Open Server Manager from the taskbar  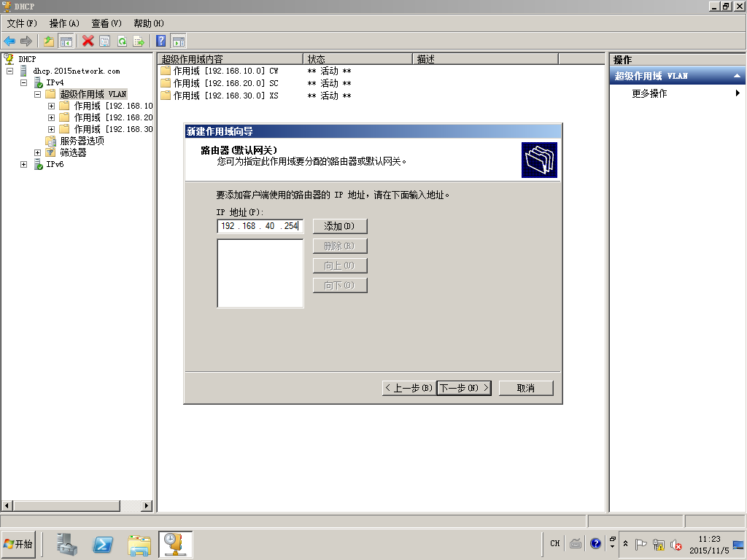click(x=66, y=544)
